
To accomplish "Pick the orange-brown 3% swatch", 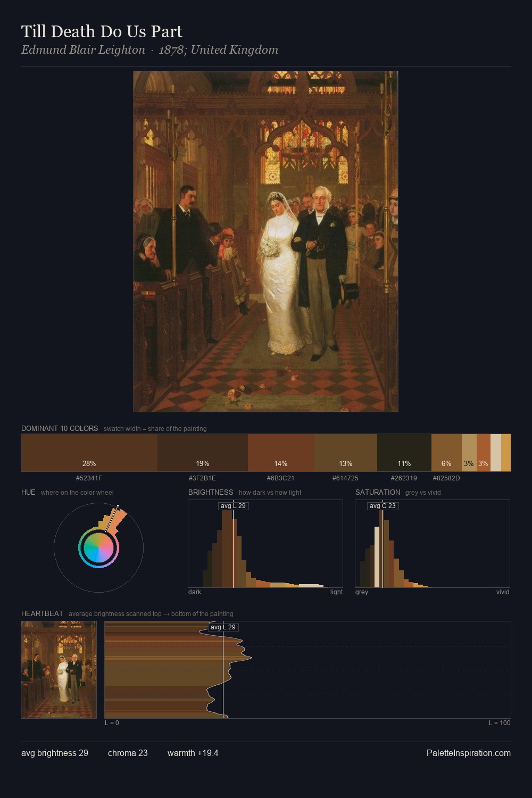I will point(483,453).
